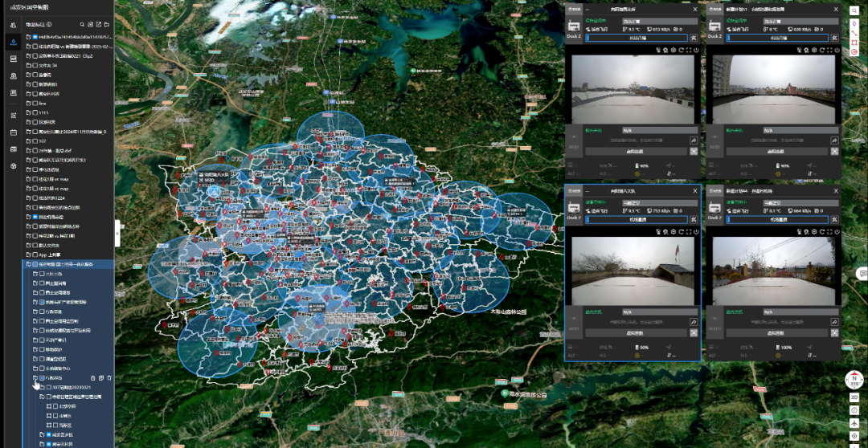This screenshot has height=448, width=868.
Task: Toggle checkbox for the '107' layer
Action: point(35,141)
